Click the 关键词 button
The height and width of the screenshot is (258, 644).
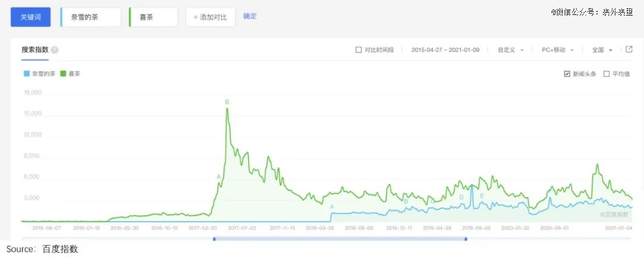tap(30, 17)
